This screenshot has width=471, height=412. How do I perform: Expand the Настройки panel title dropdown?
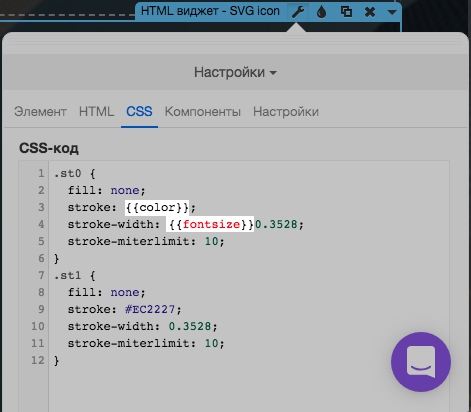point(235,72)
